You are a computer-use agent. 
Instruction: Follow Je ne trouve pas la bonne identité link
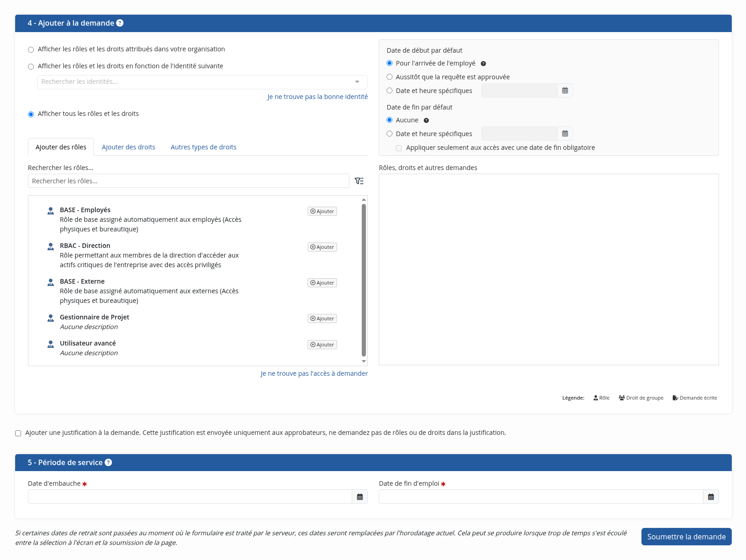pyautogui.click(x=318, y=97)
